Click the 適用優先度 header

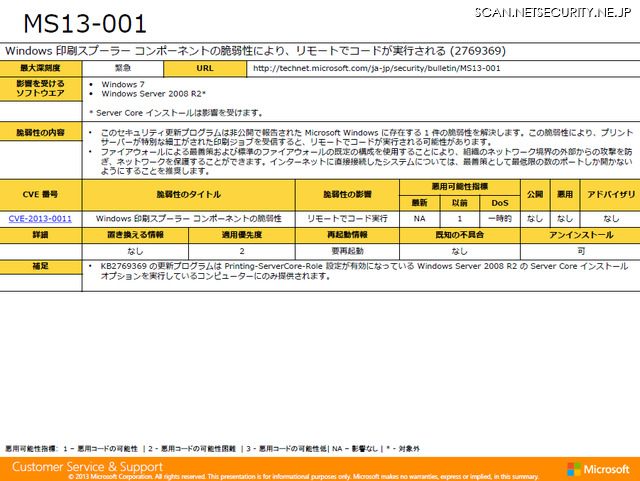[242, 235]
